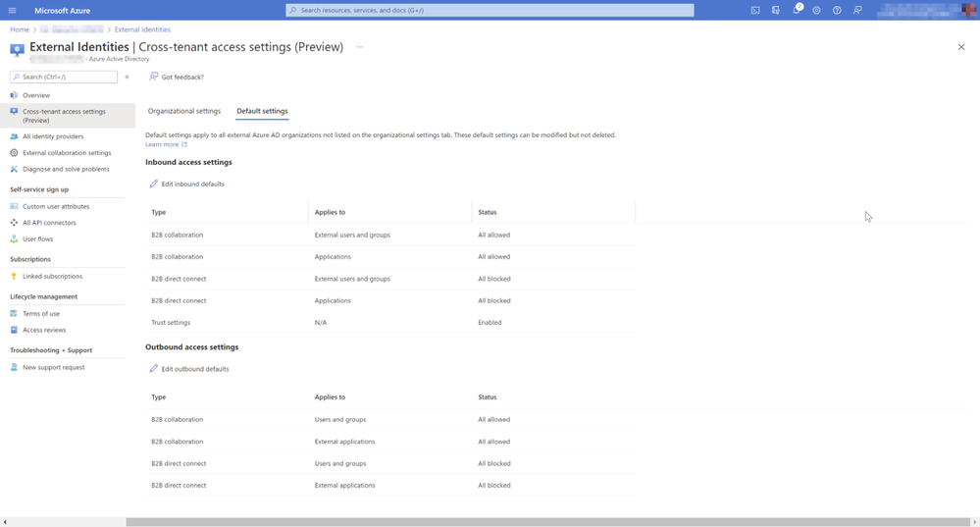The width and height of the screenshot is (980, 527).
Task: Select the Trust settings row
Action: tap(390, 323)
